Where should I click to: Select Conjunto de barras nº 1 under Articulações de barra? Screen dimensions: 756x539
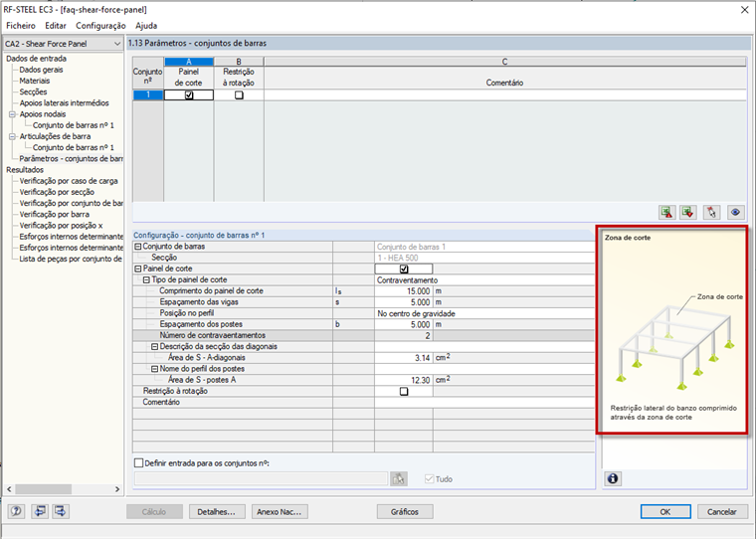(x=74, y=147)
